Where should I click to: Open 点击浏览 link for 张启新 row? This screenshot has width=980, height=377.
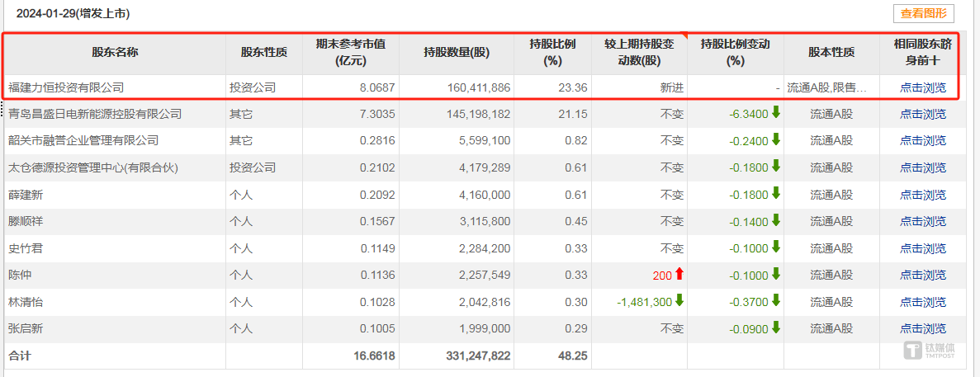[x=922, y=329]
